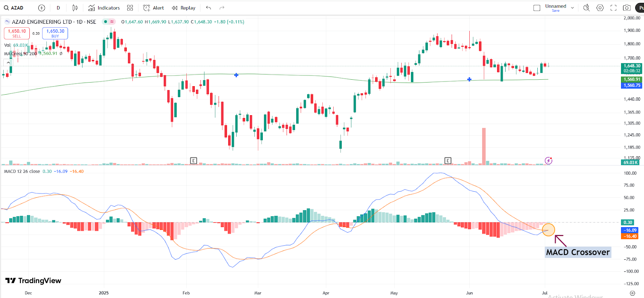Start bar Replay mode

(184, 8)
